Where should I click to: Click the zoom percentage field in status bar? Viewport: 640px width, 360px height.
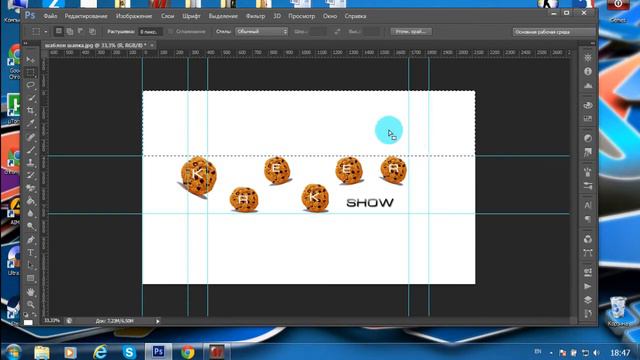tap(52, 321)
